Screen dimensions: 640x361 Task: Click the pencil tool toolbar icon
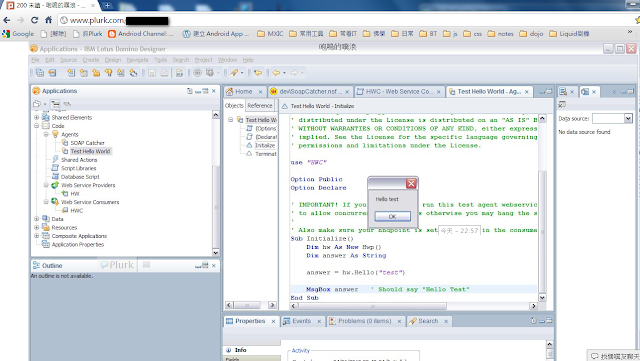pos(234,73)
